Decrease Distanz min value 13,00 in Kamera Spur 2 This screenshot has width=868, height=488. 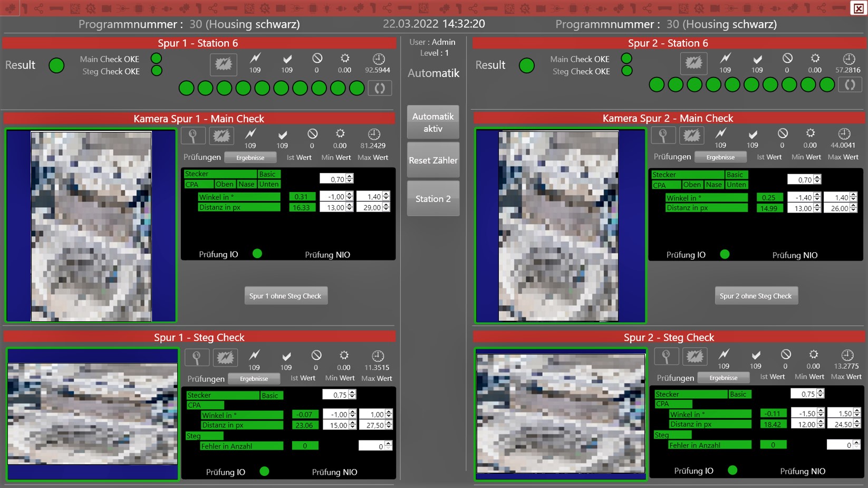coord(817,210)
